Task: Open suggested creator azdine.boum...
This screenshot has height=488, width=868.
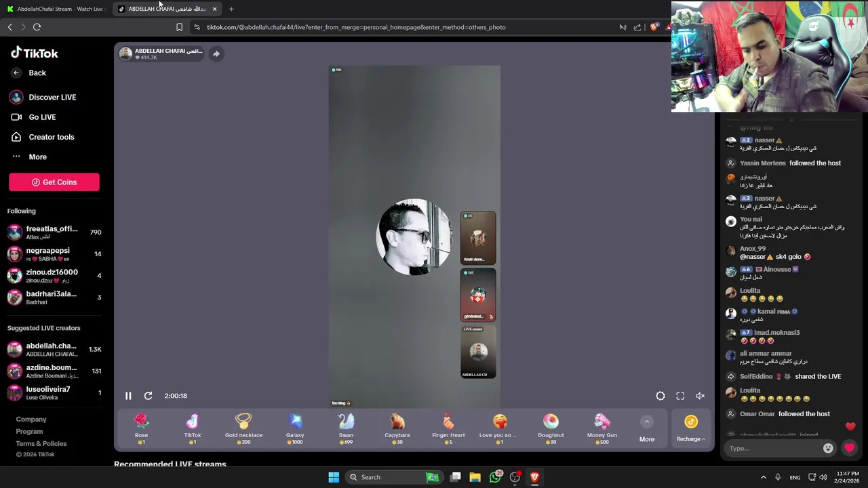Action: 54,371
